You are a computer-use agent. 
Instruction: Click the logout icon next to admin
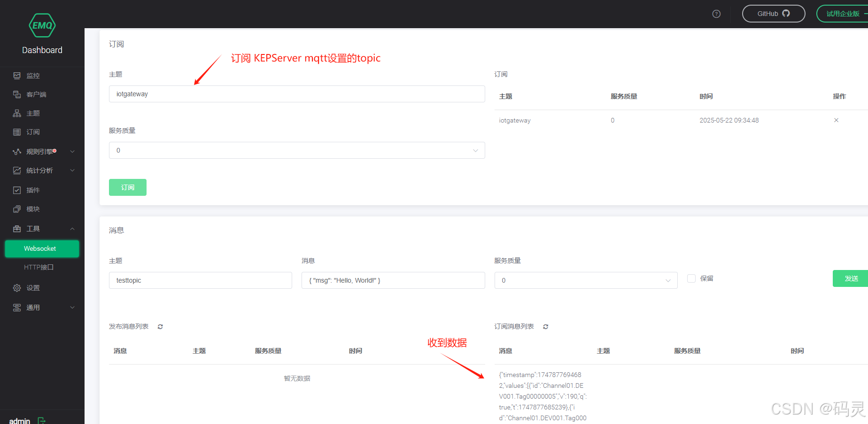(x=41, y=421)
